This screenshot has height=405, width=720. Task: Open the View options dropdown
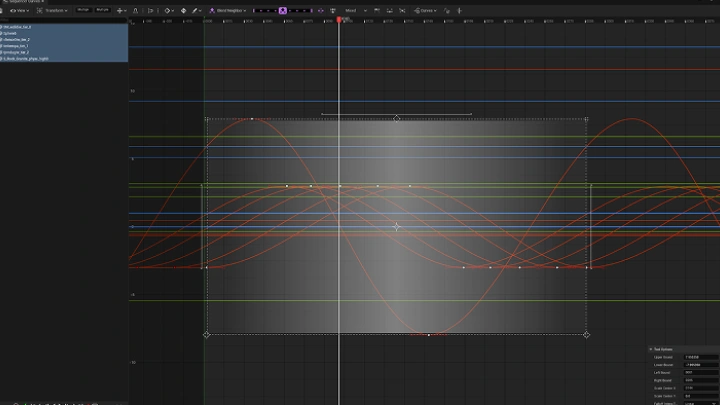click(19, 11)
